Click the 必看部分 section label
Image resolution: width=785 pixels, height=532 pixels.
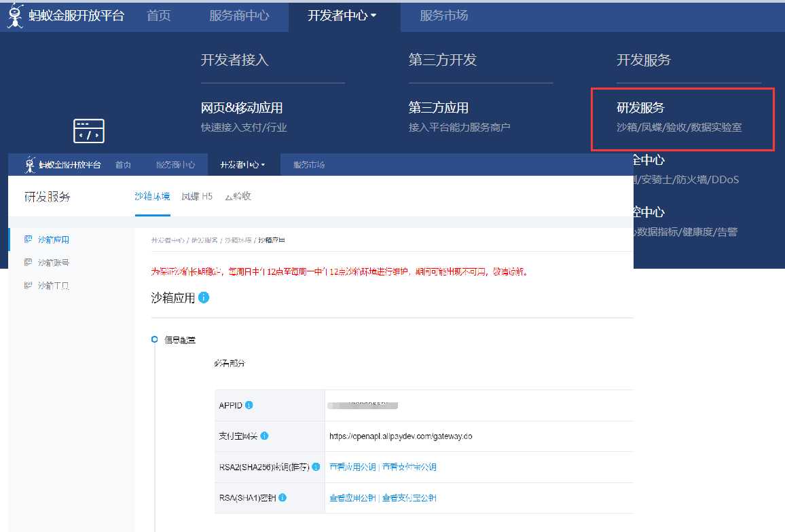click(x=230, y=363)
